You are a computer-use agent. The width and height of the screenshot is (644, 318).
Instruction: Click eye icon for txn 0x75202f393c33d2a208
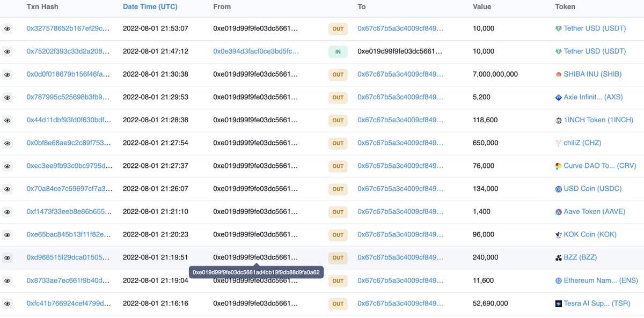8,51
